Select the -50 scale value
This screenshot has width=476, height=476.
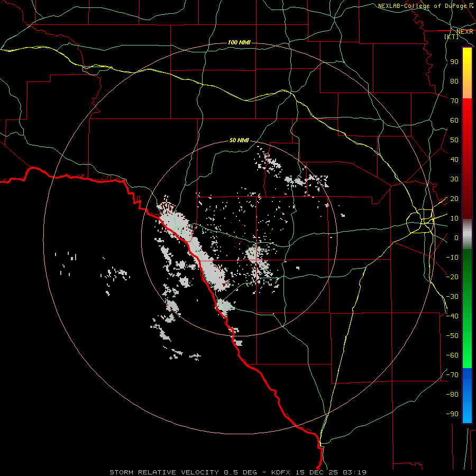pos(452,336)
